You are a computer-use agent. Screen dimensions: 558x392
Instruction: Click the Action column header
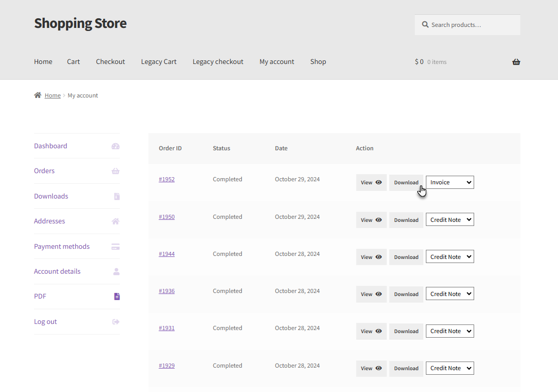[365, 148]
